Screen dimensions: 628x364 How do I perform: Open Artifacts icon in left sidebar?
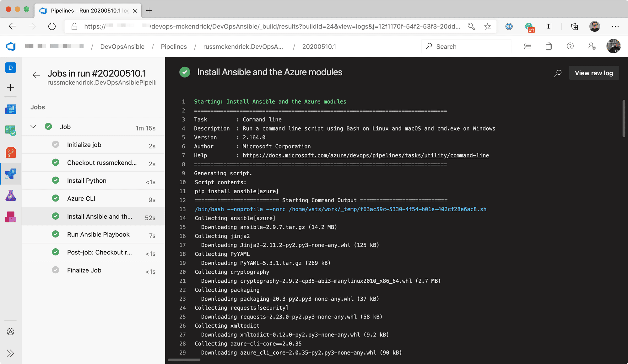point(10,217)
